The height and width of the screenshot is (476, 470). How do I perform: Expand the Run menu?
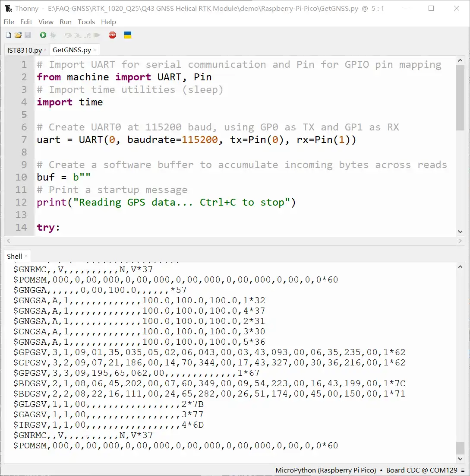click(x=66, y=22)
